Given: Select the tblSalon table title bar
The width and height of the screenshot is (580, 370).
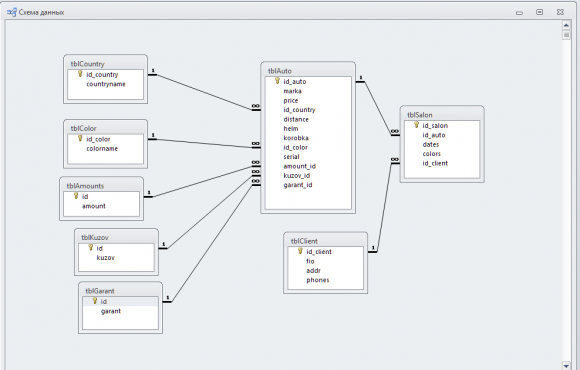Looking at the screenshot, I should click(x=442, y=114).
